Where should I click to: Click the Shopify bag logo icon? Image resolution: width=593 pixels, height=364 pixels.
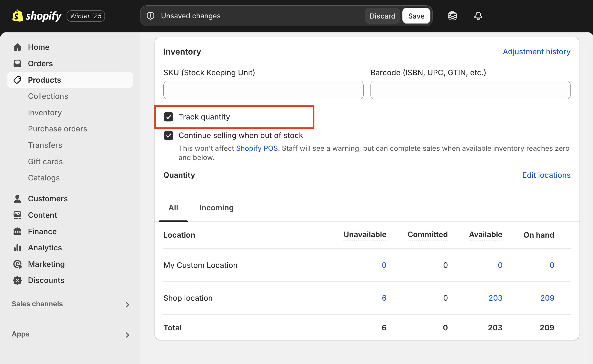18,16
